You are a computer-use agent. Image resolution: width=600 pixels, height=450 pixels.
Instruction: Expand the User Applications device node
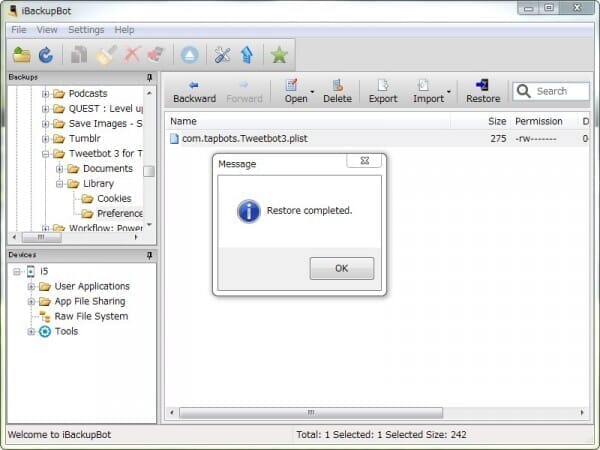[31, 287]
